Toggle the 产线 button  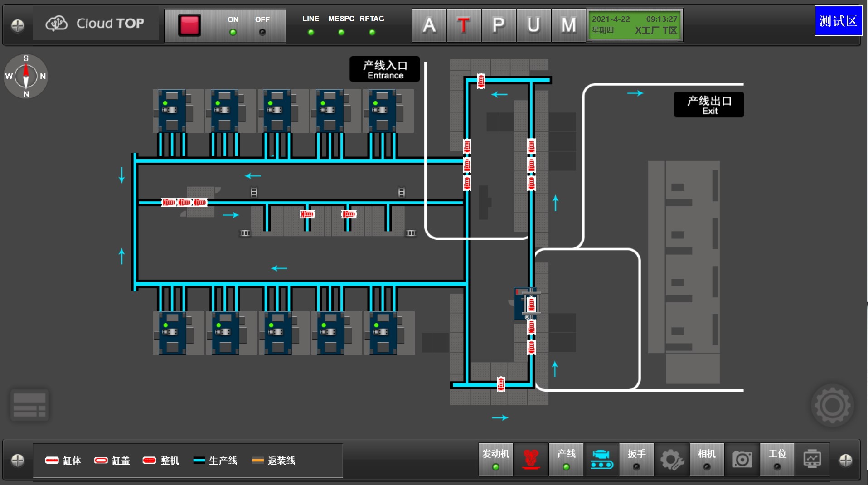[566, 460]
